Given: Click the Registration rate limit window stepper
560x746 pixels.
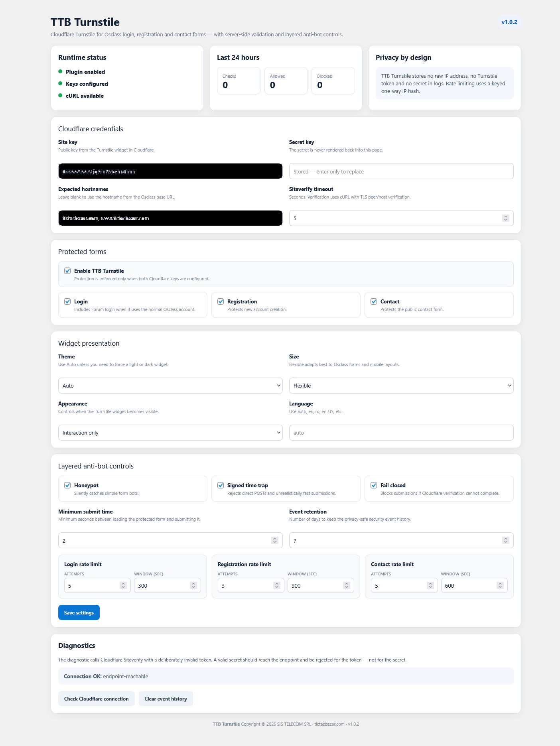Looking at the screenshot, I should point(347,585).
